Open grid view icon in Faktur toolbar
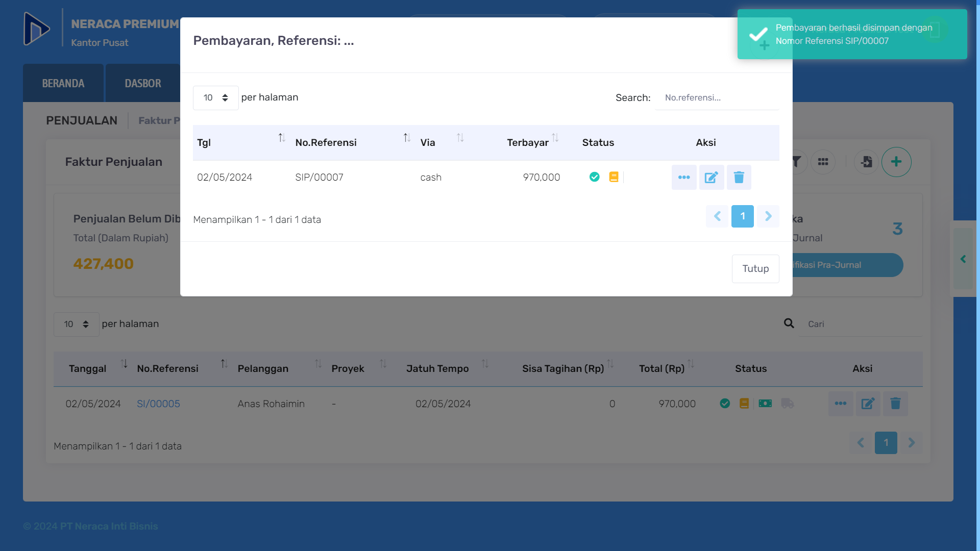980x551 pixels. (x=823, y=162)
